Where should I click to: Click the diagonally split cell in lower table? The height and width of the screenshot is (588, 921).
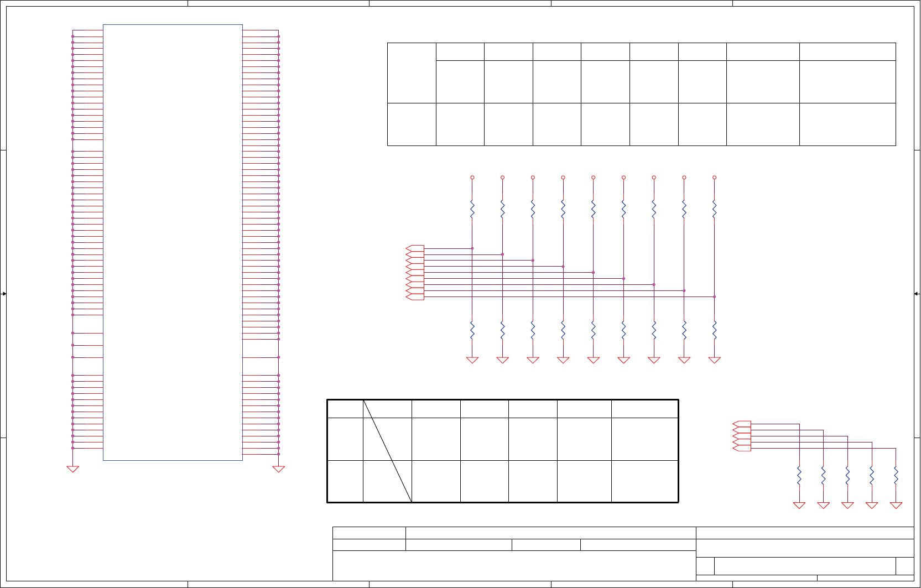click(x=387, y=451)
